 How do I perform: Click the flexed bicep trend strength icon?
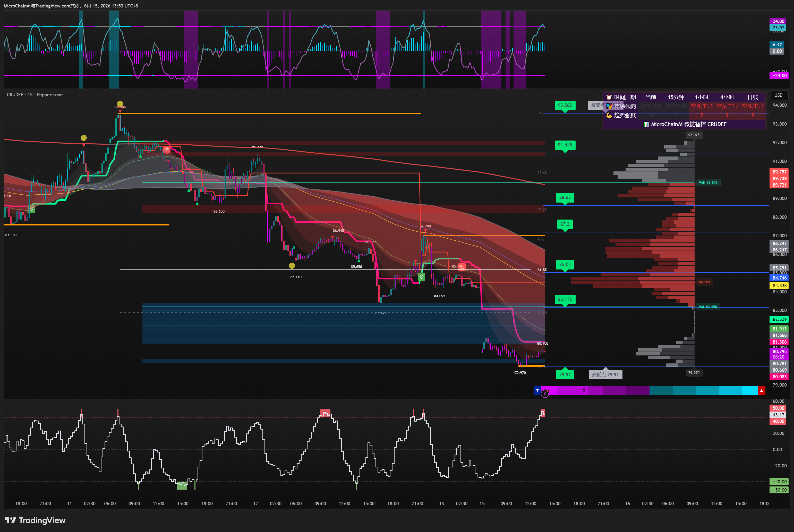click(609, 115)
